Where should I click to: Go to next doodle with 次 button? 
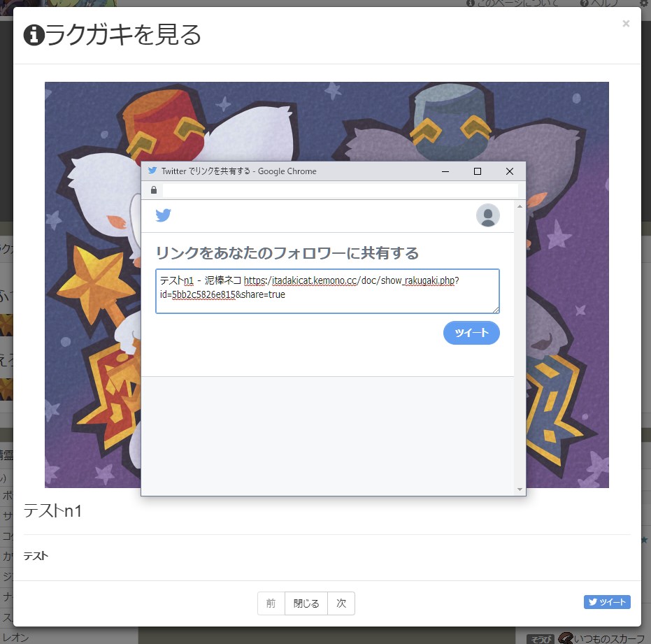point(341,603)
